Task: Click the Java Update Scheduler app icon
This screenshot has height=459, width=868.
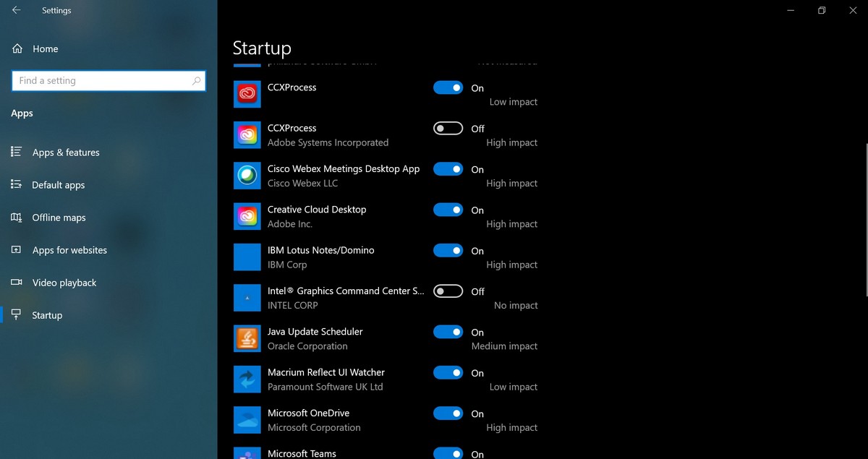Action: (x=247, y=338)
